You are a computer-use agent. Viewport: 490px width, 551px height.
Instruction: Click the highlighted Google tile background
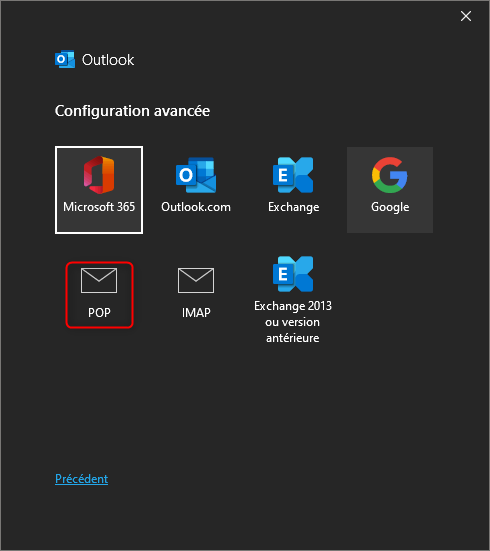(390, 190)
